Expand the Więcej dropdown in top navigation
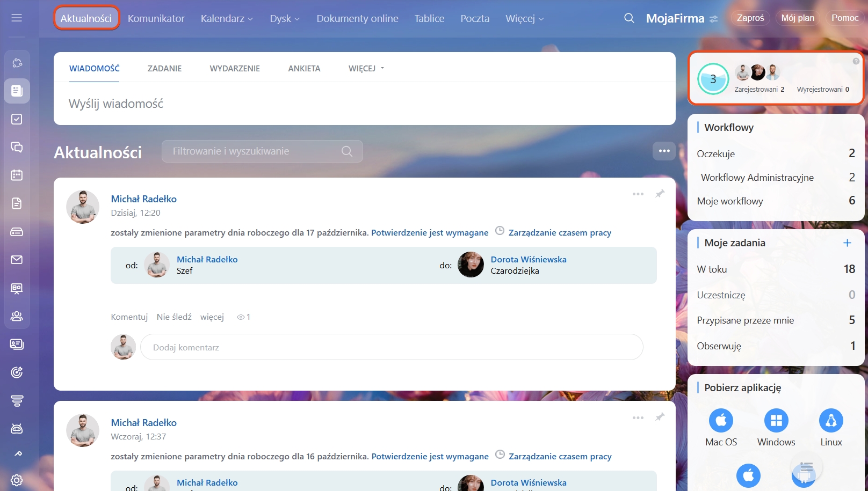Viewport: 868px width, 491px height. pyautogui.click(x=524, y=19)
